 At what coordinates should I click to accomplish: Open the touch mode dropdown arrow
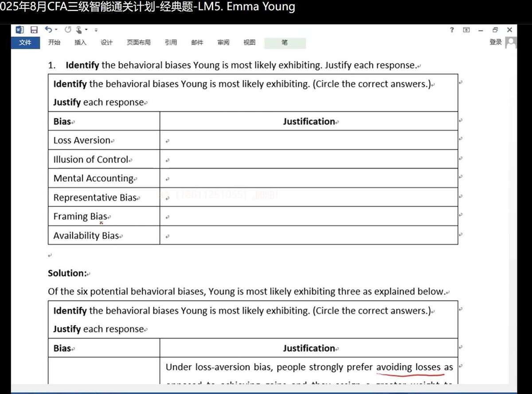coord(86,30)
